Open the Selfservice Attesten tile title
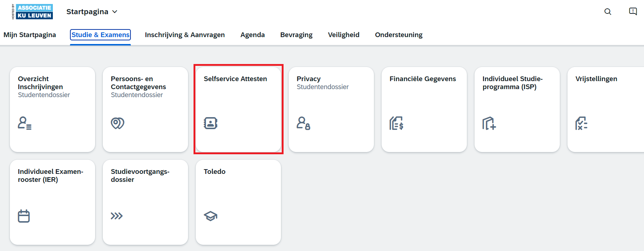644x251 pixels. [x=235, y=79]
